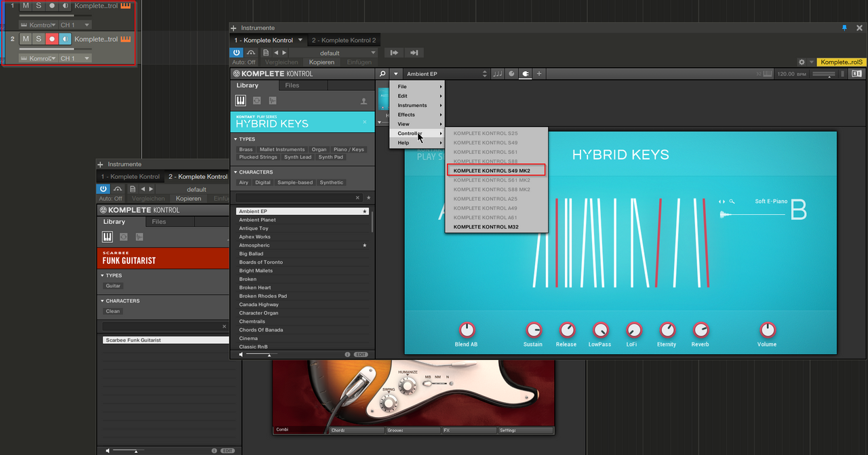Select the 'Chords' tab in Funk Guitarist plugin
Viewport: 868px width, 455px height.
pos(357,431)
